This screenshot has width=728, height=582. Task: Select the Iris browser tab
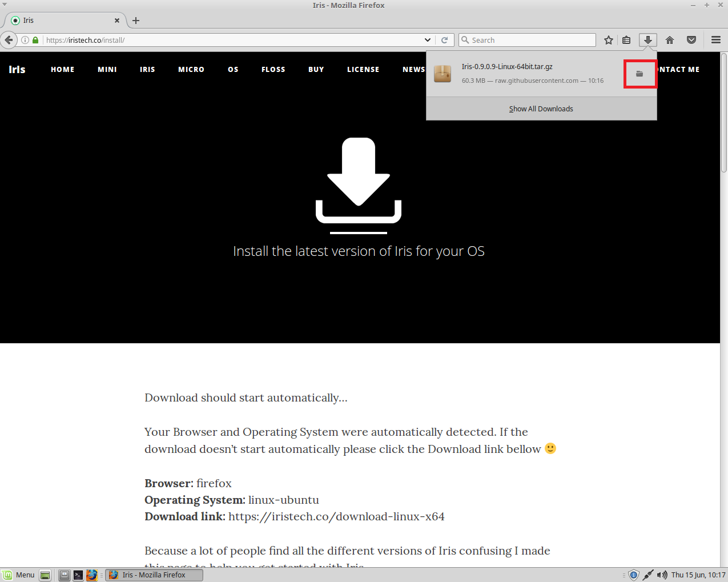66,21
